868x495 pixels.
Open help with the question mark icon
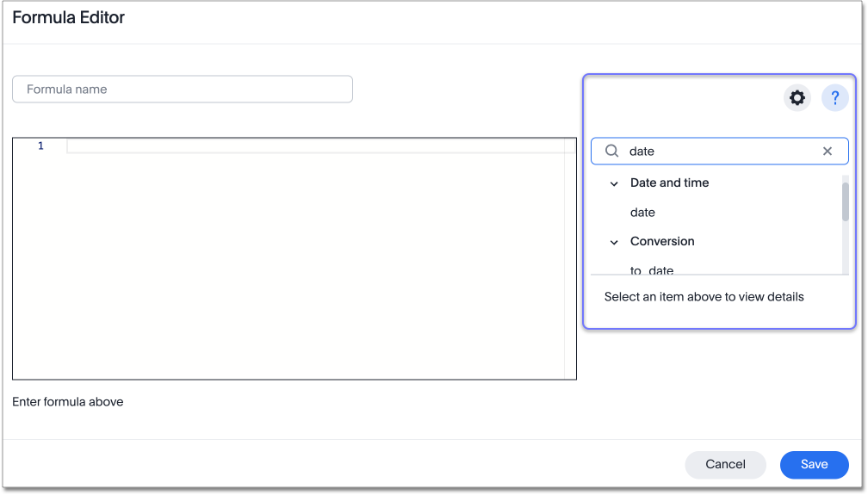tap(834, 98)
